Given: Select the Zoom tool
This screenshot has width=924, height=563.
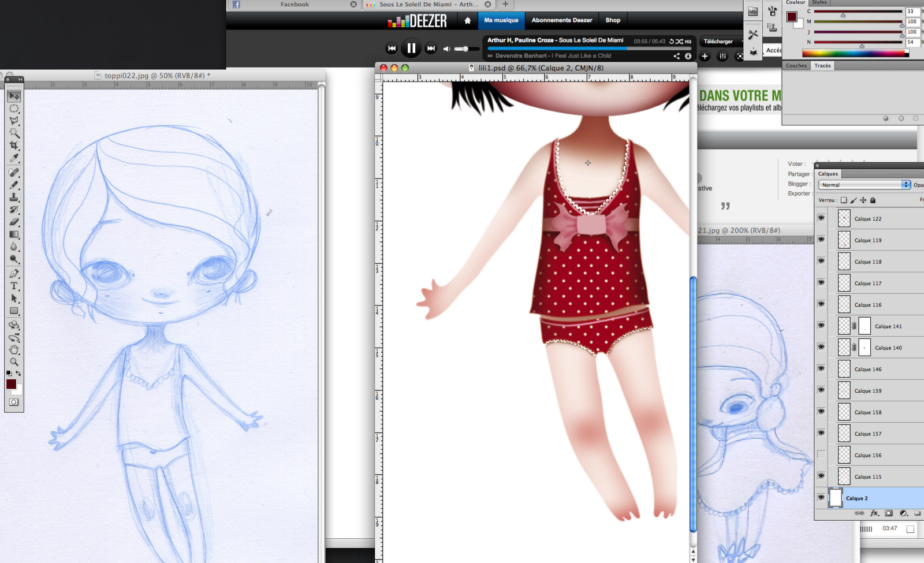Looking at the screenshot, I should (14, 362).
